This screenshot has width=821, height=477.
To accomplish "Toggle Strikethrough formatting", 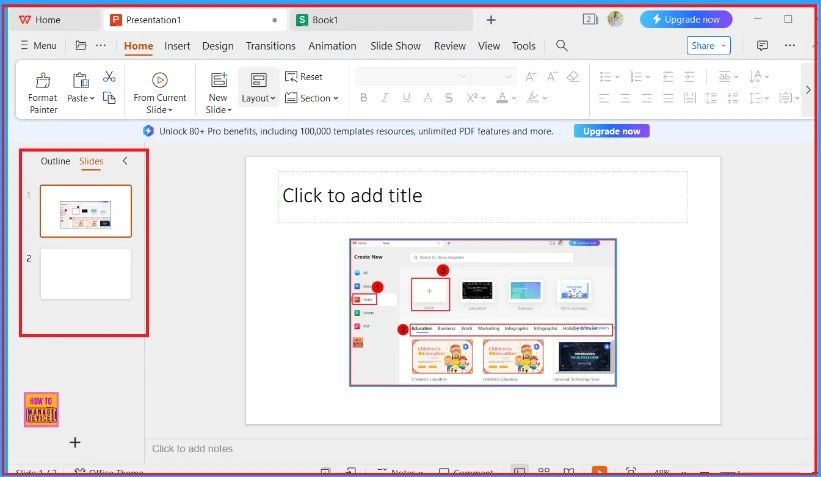I will [x=428, y=97].
